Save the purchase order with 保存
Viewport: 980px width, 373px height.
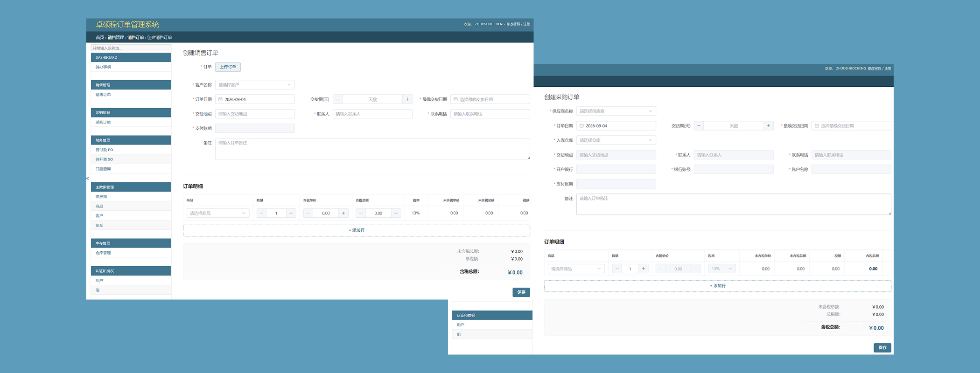point(882,348)
